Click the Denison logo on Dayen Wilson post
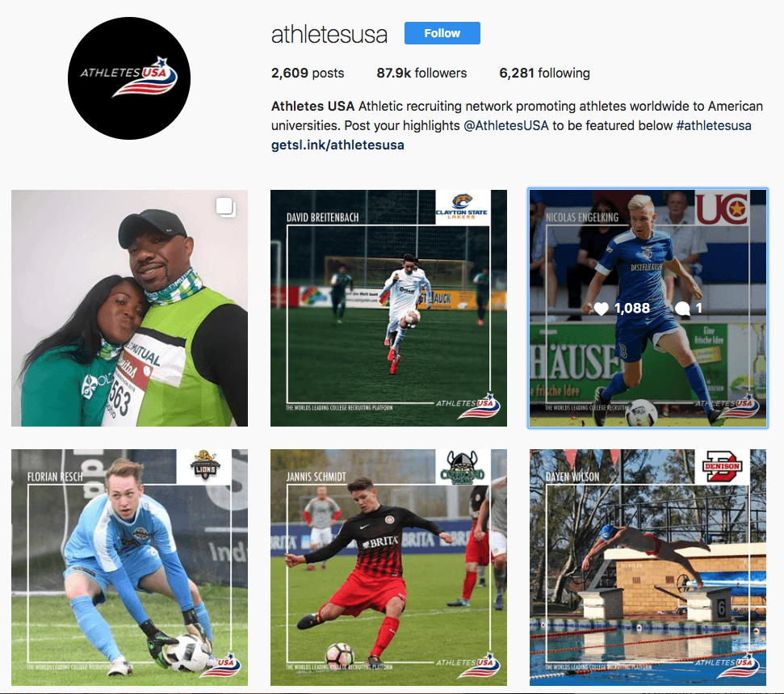 point(722,466)
